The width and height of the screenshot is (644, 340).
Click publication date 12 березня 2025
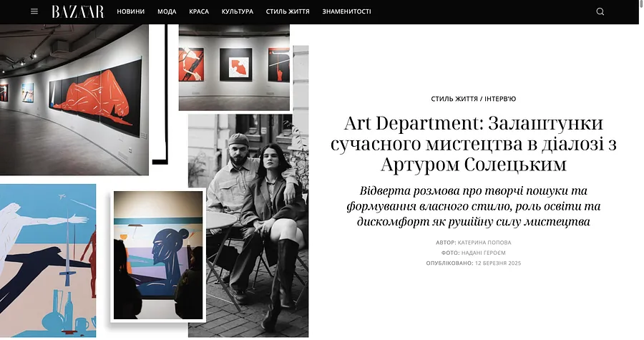[x=498, y=263]
